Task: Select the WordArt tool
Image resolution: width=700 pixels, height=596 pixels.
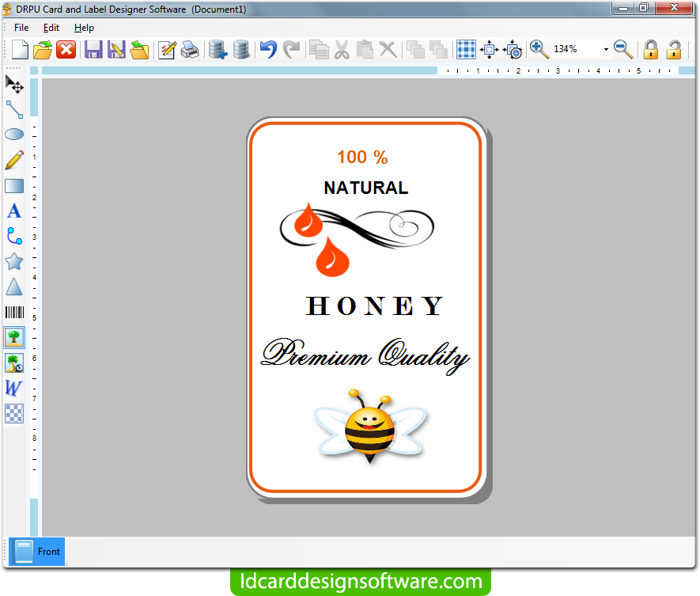Action: tap(14, 389)
